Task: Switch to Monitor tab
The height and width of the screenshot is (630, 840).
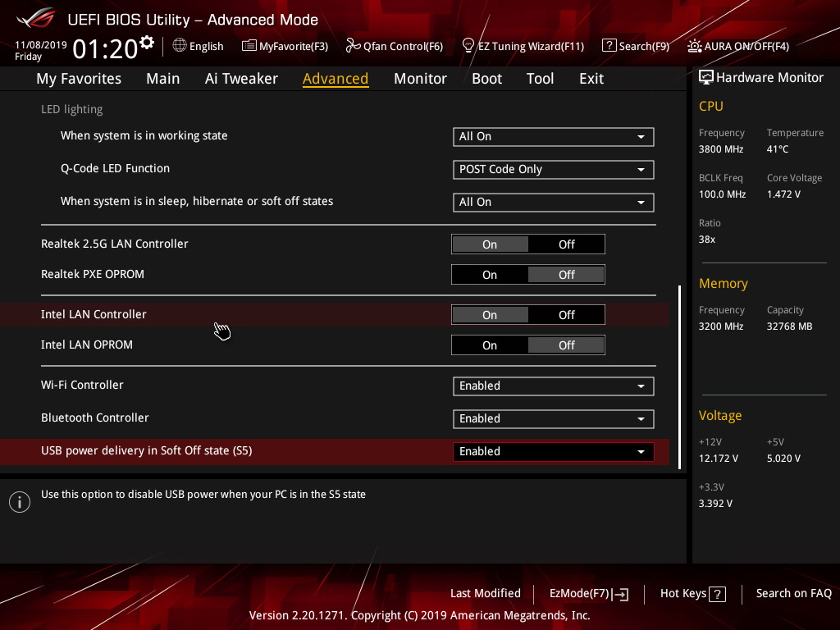Action: (420, 79)
